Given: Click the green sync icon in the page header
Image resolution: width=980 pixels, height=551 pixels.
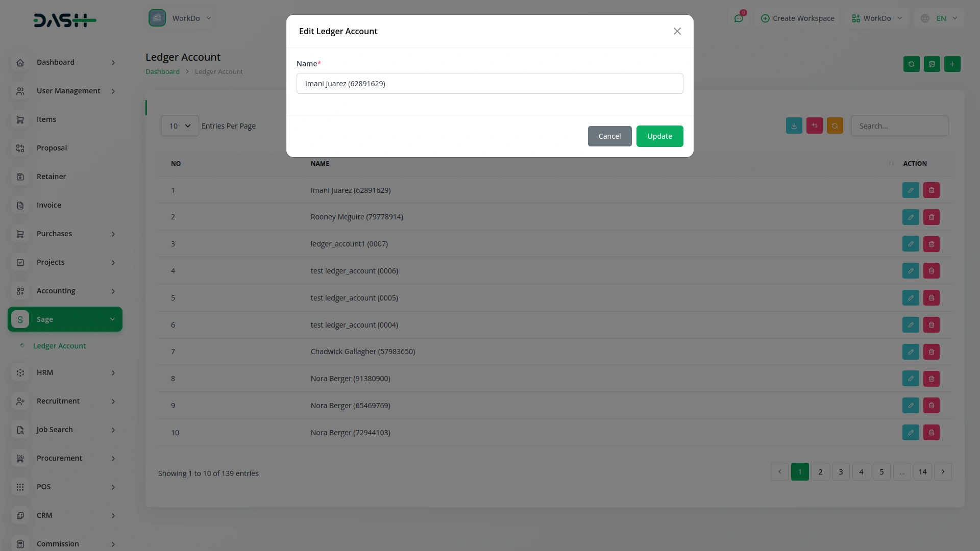Looking at the screenshot, I should click(911, 64).
